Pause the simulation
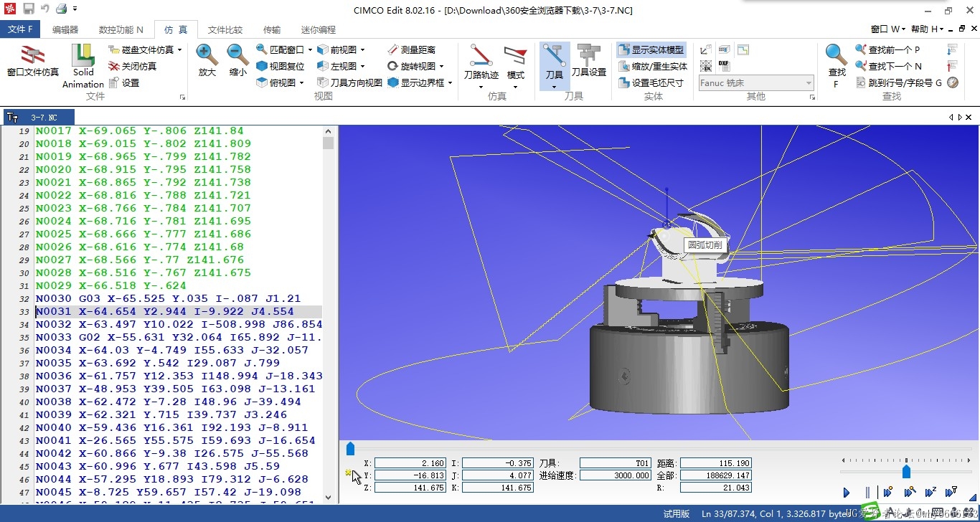This screenshot has height=522, width=980. point(867,493)
